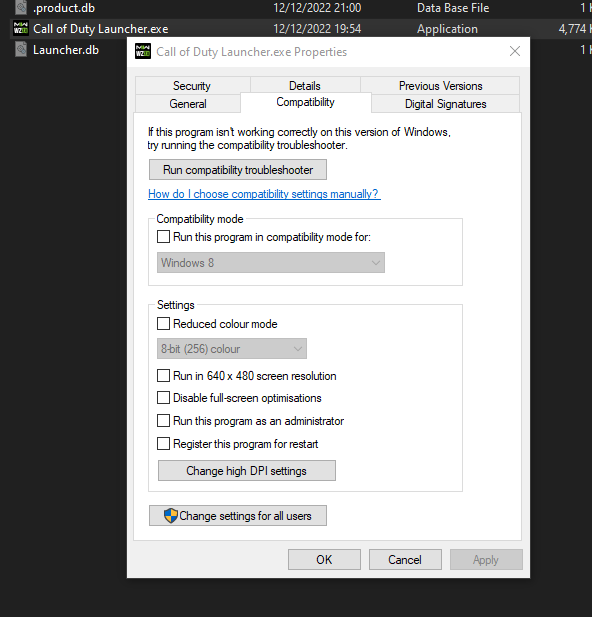Close the Properties dialog

click(515, 51)
